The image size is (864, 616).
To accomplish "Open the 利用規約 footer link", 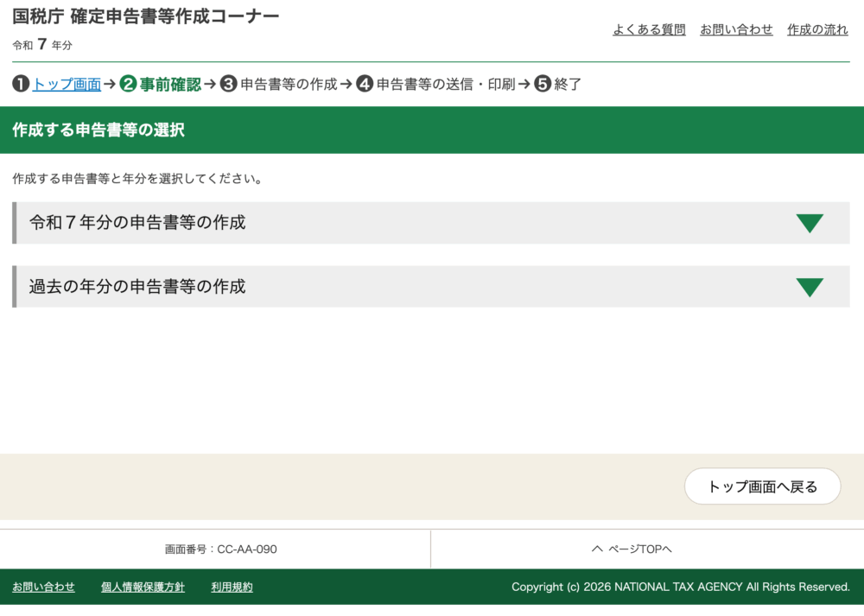I will (230, 587).
